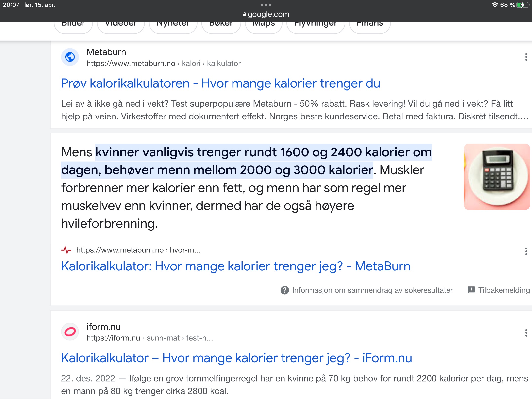Viewport: 532px width, 399px height.
Task: Tap the google.com address bar
Action: point(266,14)
